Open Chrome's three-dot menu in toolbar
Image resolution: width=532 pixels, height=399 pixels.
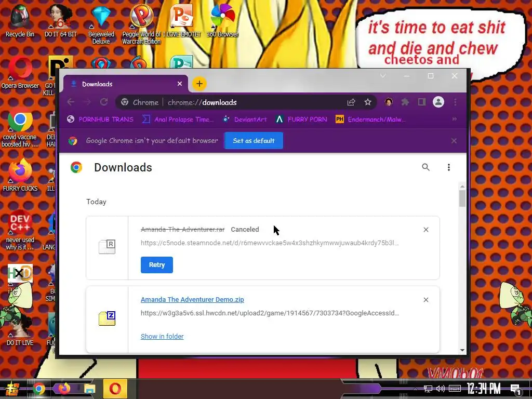[x=455, y=102]
